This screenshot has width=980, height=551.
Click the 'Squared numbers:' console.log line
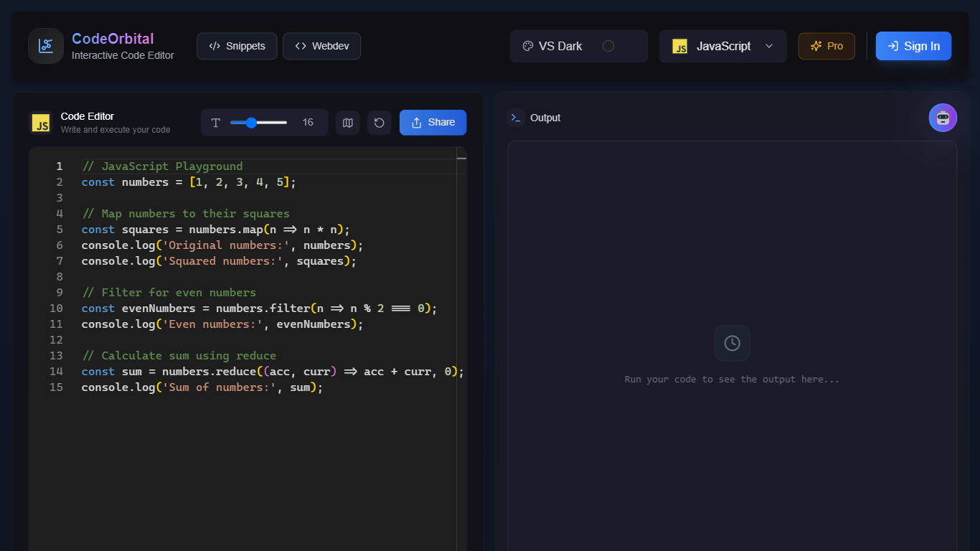click(x=219, y=261)
